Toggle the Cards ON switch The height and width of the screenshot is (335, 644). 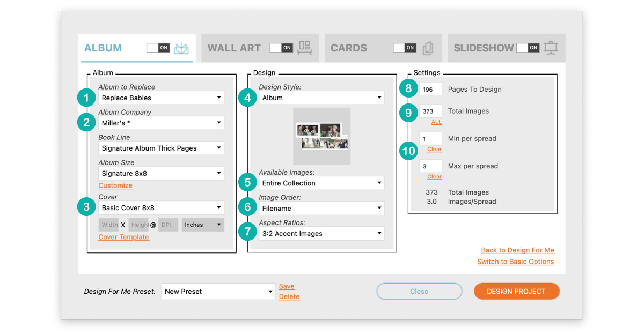point(404,48)
